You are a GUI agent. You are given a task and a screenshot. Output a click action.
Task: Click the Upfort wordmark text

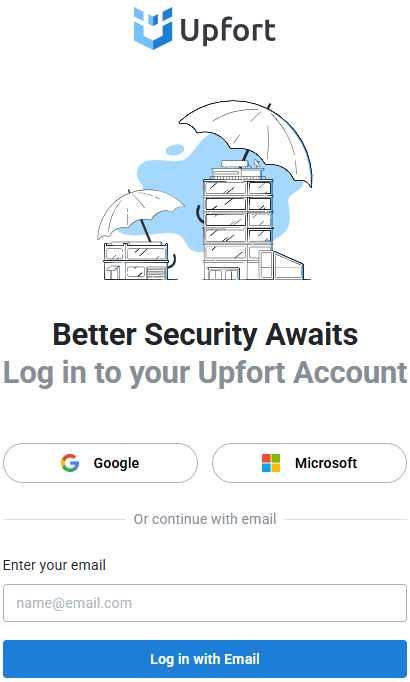pos(228,31)
